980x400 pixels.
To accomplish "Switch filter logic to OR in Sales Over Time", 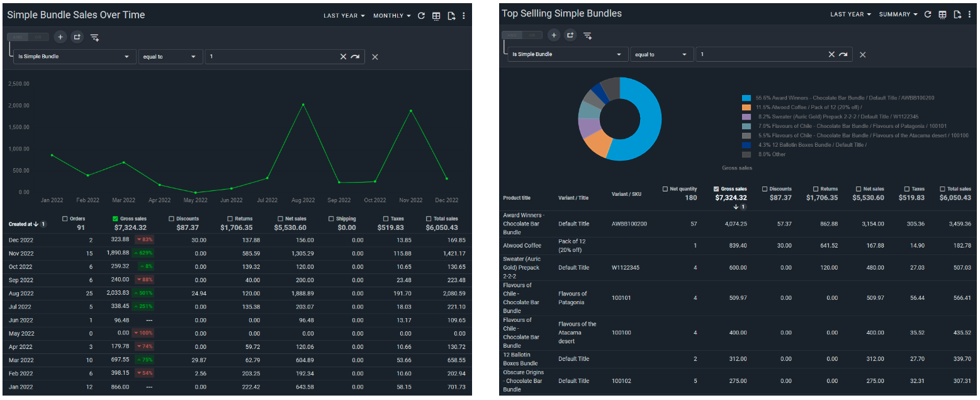I will [39, 37].
